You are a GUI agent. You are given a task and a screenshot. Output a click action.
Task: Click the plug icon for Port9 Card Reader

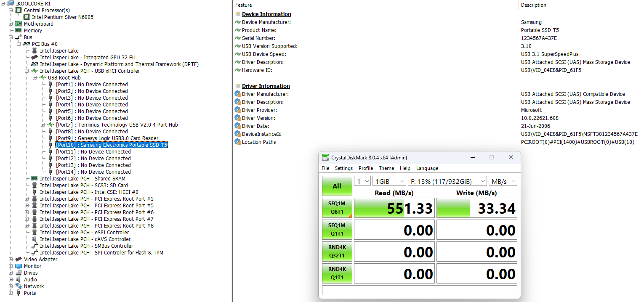51,138
